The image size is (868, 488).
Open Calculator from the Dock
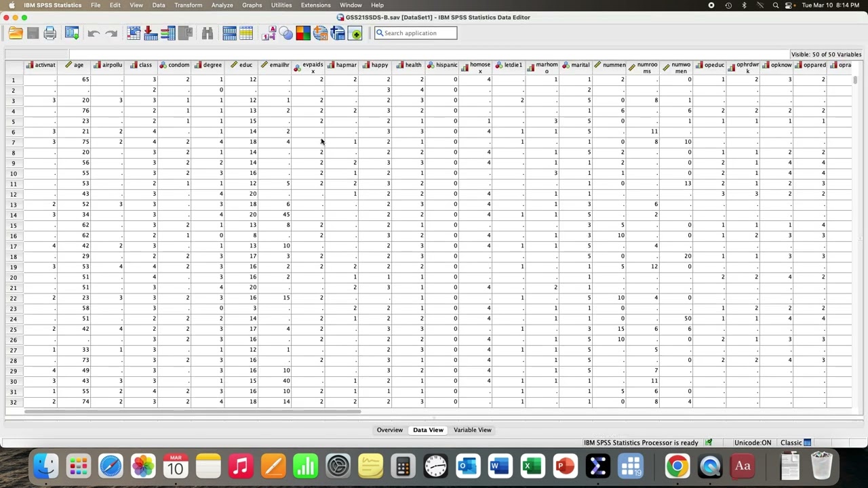click(x=403, y=466)
